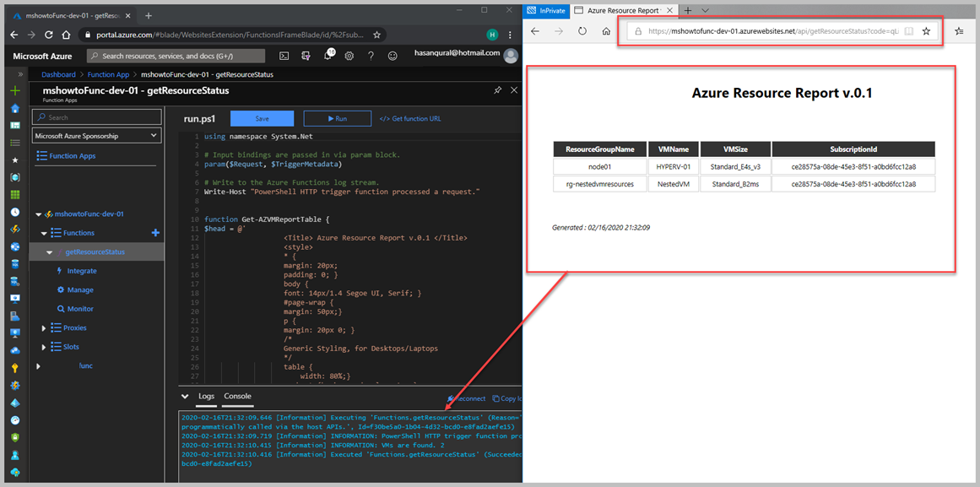Open Microsoft Azure Sponsorship subscription dropdown
This screenshot has height=487, width=980.
tap(96, 136)
